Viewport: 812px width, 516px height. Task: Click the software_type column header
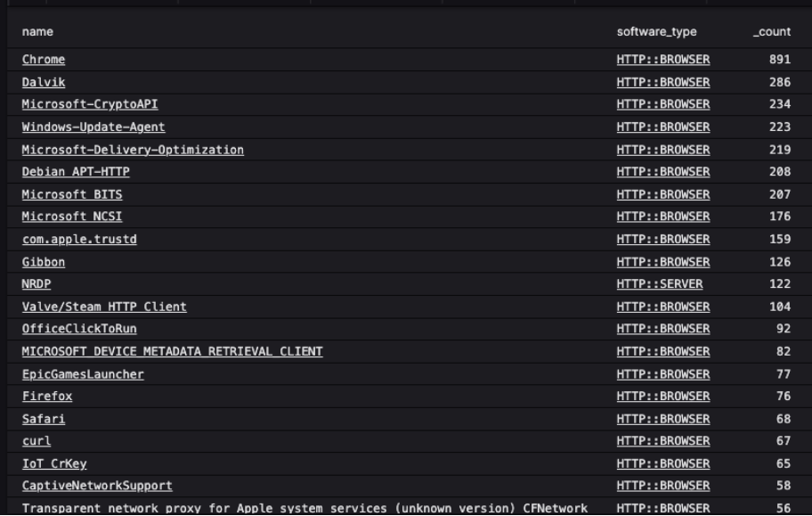click(x=656, y=32)
